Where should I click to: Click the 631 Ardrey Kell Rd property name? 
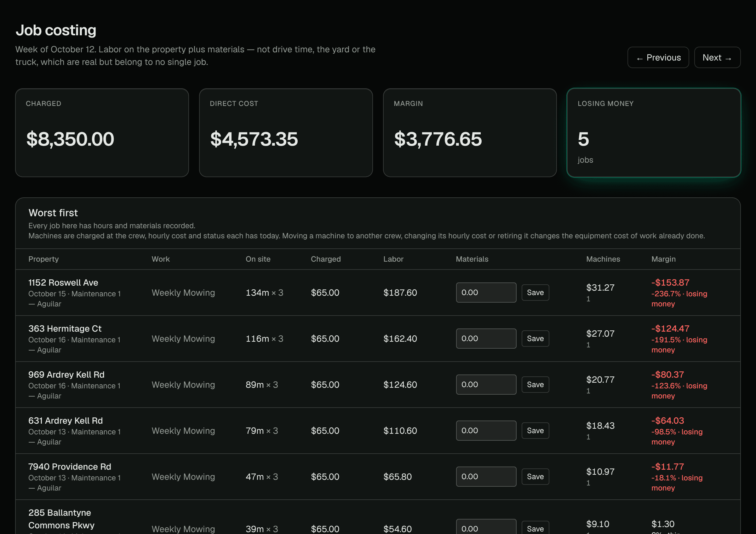click(66, 421)
